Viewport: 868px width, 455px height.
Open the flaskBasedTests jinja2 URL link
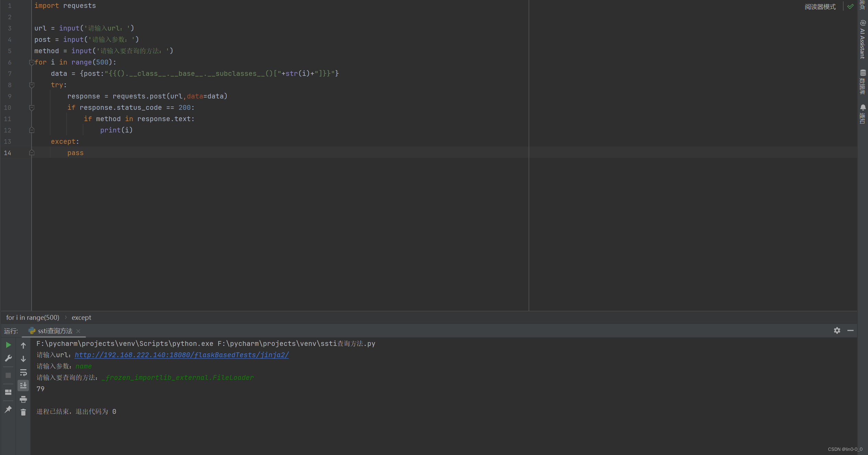(x=182, y=355)
